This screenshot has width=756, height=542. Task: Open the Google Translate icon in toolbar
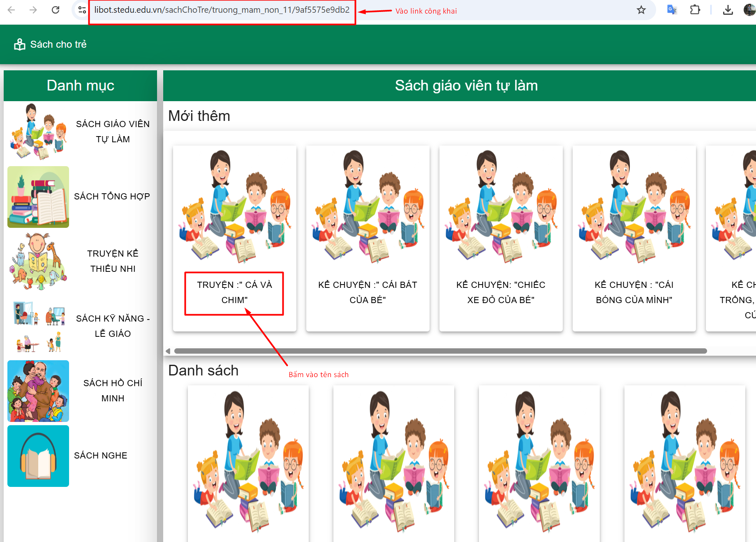click(672, 10)
